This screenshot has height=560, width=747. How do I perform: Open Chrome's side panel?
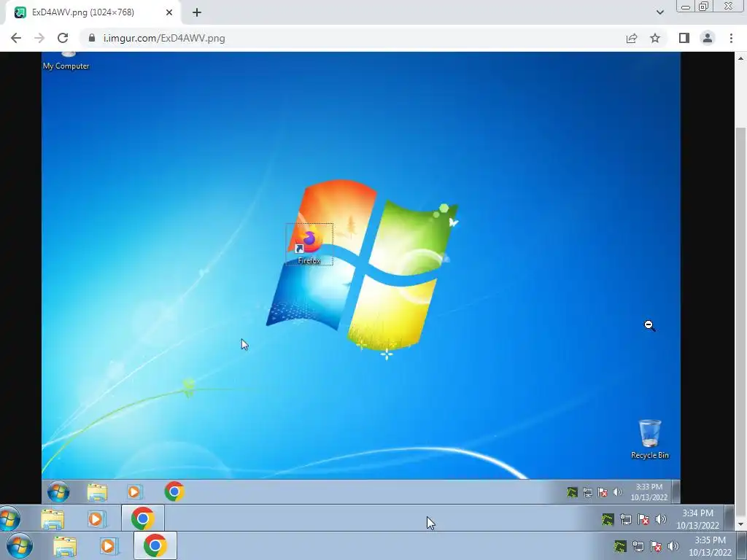[x=684, y=38]
